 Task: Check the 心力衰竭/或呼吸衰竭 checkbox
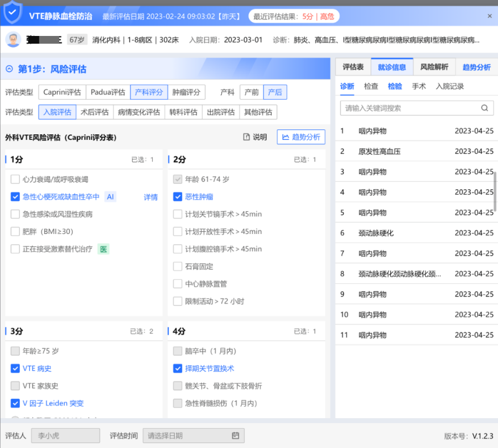point(15,179)
